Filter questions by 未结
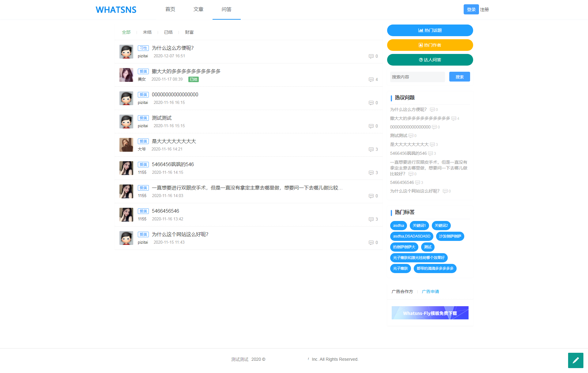This screenshot has height=373, width=588. tap(147, 32)
